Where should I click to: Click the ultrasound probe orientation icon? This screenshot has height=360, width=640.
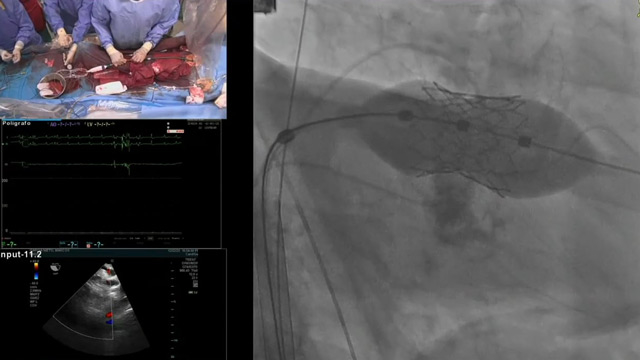tap(55, 268)
